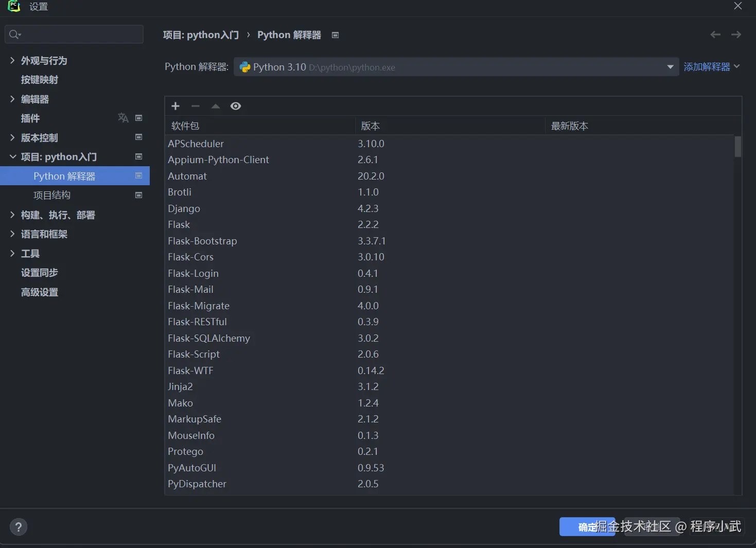The height and width of the screenshot is (548, 756).
Task: Expand the 语言和框架 section
Action: click(12, 234)
